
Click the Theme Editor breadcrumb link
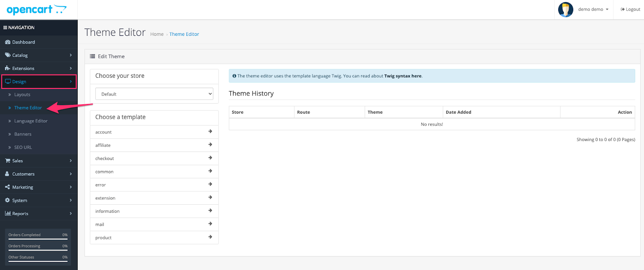184,34
